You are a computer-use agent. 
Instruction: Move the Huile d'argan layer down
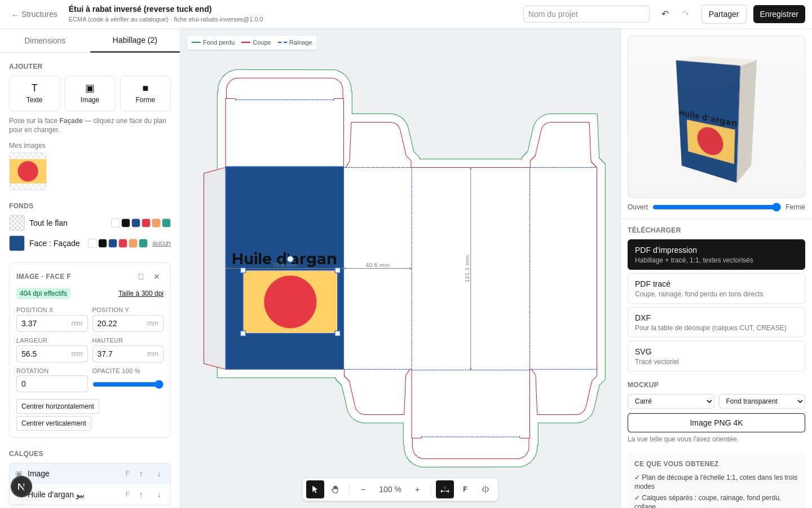tap(159, 494)
